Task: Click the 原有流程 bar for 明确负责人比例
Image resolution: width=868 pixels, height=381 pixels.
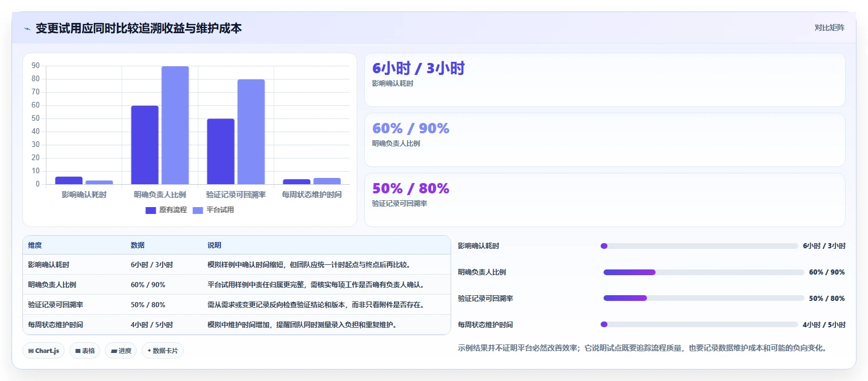Action: click(145, 145)
